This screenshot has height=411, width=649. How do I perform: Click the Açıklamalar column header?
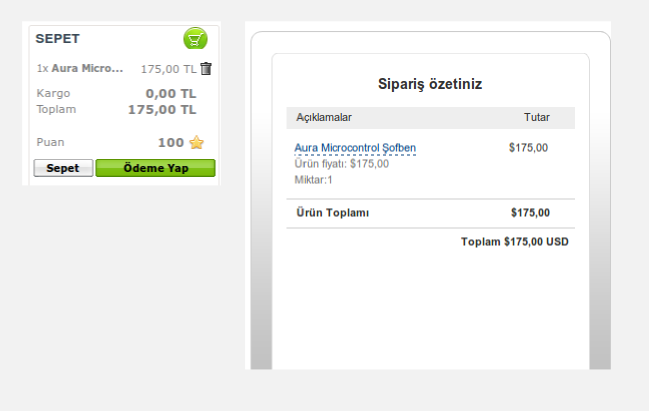pos(324,118)
